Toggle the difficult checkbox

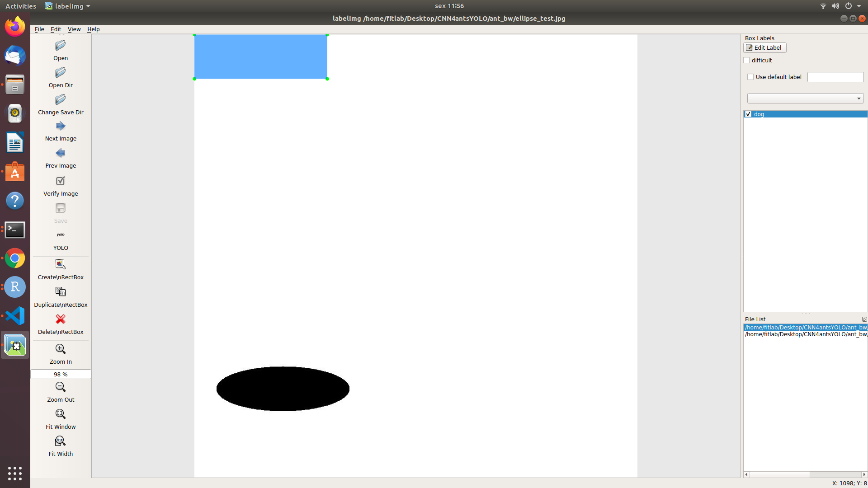[x=746, y=60]
